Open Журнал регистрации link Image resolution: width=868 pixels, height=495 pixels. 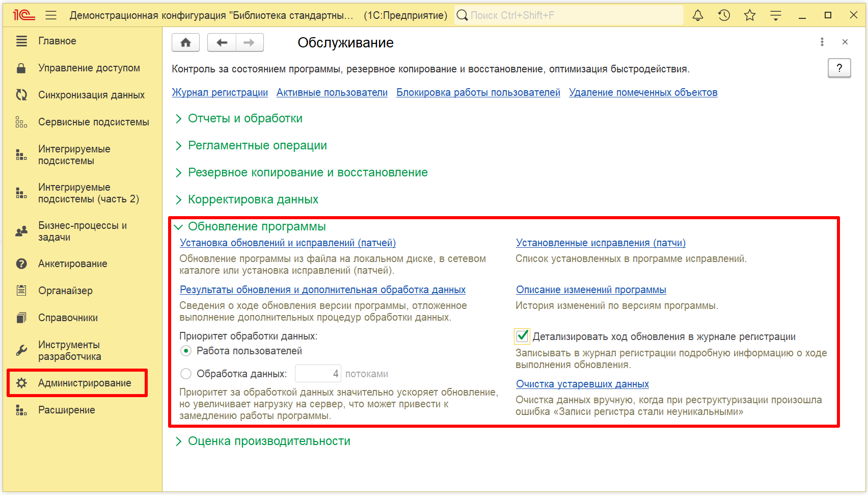[220, 92]
